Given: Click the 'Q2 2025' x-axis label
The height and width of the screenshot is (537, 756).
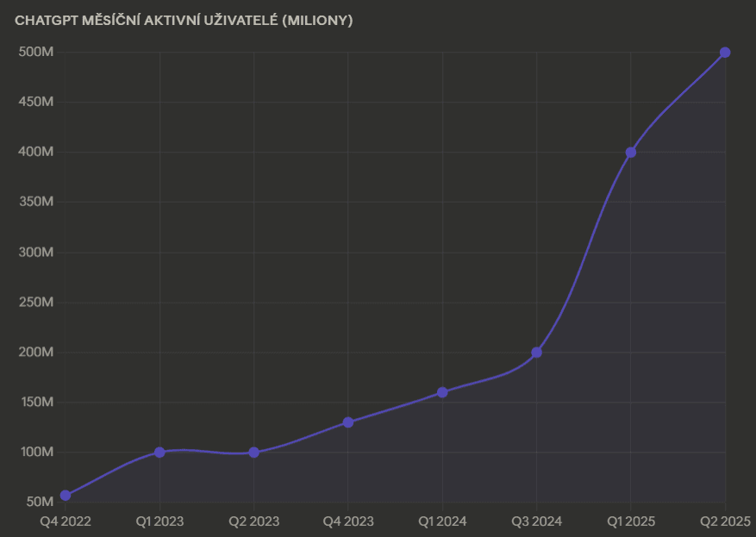Looking at the screenshot, I should click(x=725, y=521).
